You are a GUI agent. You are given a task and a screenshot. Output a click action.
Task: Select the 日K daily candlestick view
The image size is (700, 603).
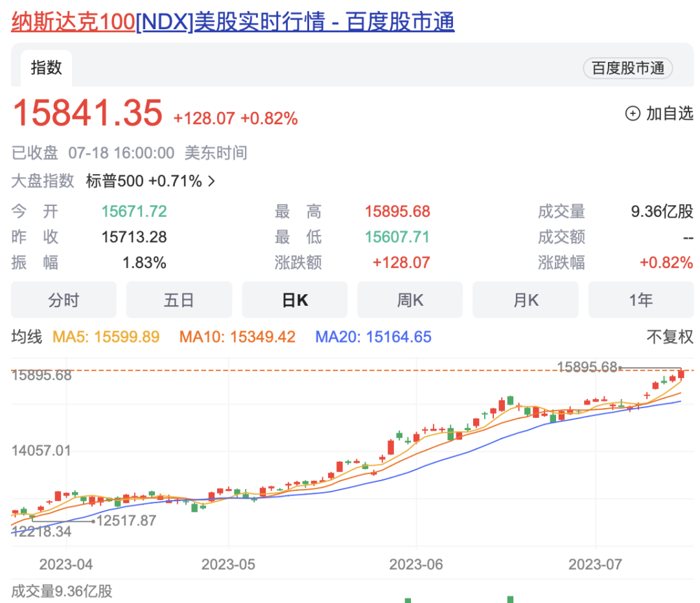coord(295,300)
